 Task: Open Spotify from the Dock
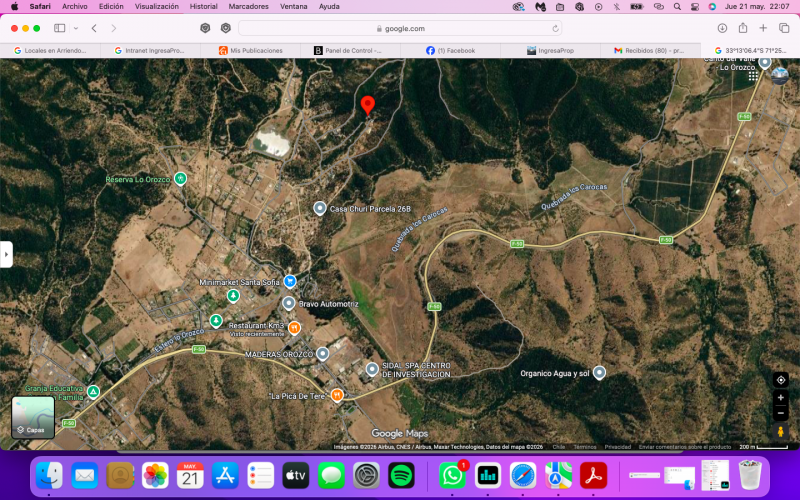401,476
